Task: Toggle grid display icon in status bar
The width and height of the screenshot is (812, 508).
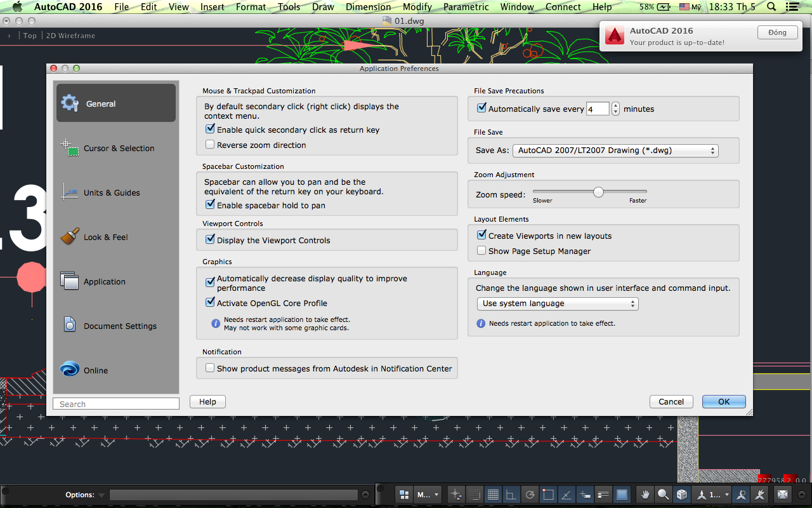Action: pos(493,494)
